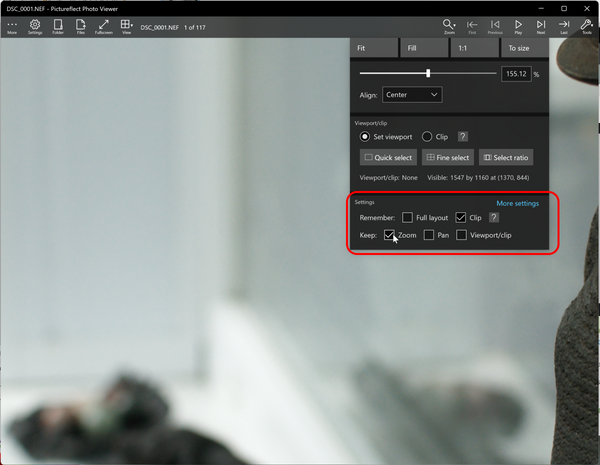Uncheck the Keep Zoom checkbox
Screen dimensions: 600x465
tap(389, 235)
